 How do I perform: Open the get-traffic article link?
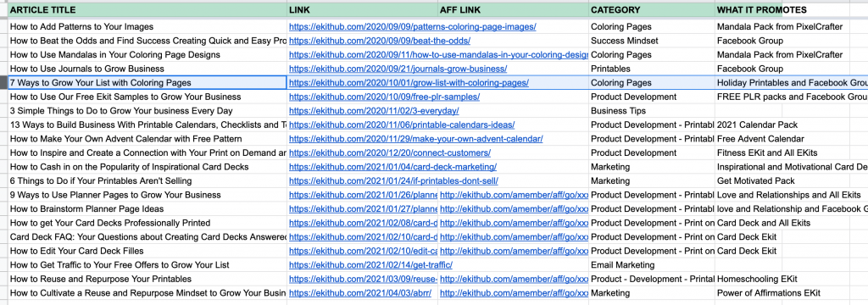(x=370, y=265)
